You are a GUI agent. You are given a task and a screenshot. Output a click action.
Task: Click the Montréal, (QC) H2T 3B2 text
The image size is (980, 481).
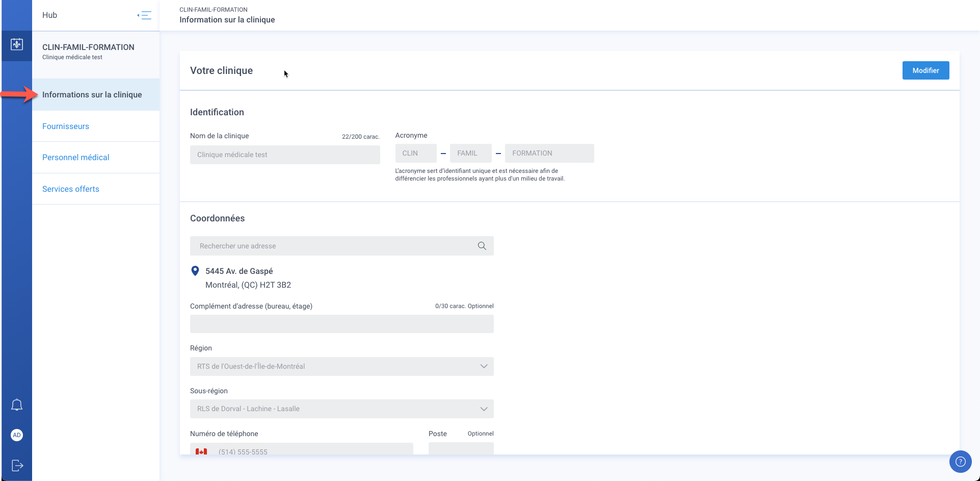click(248, 285)
